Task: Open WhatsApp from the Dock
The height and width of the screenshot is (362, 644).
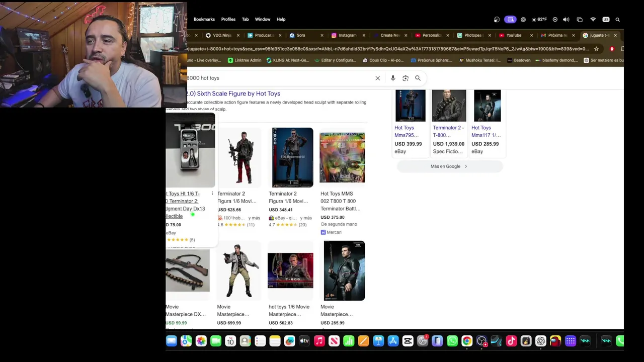Action: coord(452,341)
